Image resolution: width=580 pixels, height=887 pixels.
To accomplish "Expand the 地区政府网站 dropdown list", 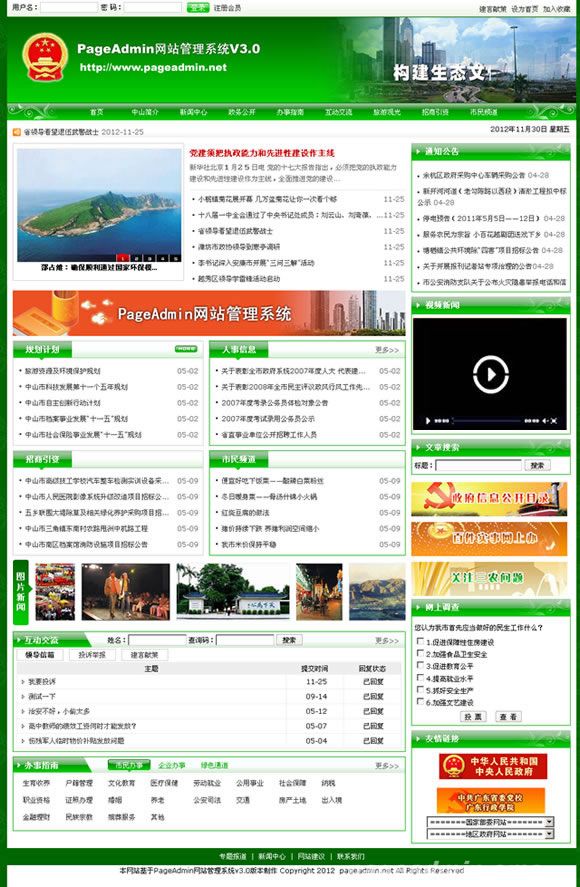I will click(490, 834).
